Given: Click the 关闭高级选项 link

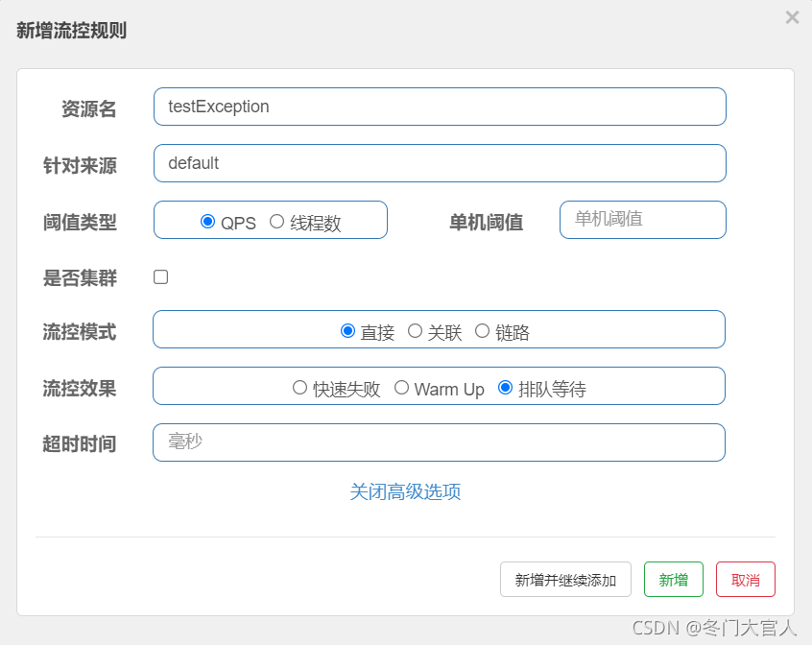Looking at the screenshot, I should (x=405, y=491).
